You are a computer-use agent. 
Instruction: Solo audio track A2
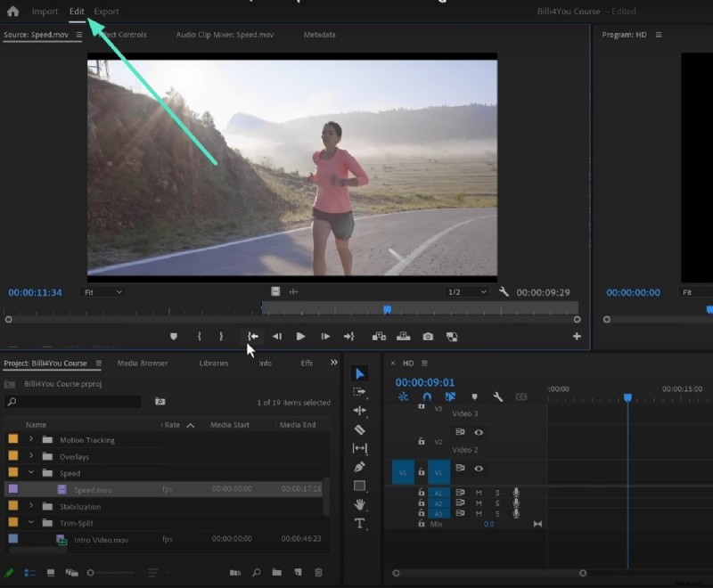[x=496, y=502]
